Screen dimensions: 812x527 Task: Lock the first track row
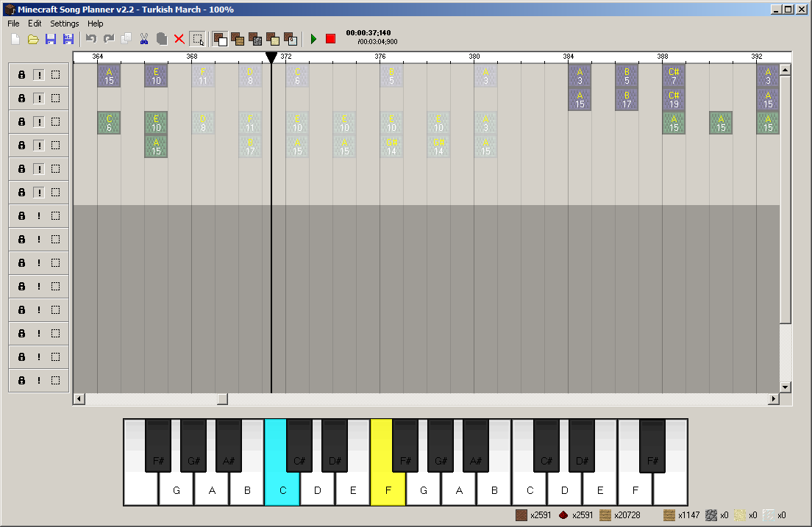tap(22, 74)
